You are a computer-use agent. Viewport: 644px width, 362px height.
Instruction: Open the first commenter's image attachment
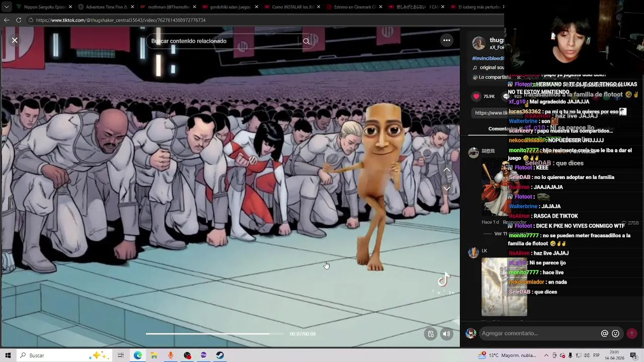click(504, 188)
